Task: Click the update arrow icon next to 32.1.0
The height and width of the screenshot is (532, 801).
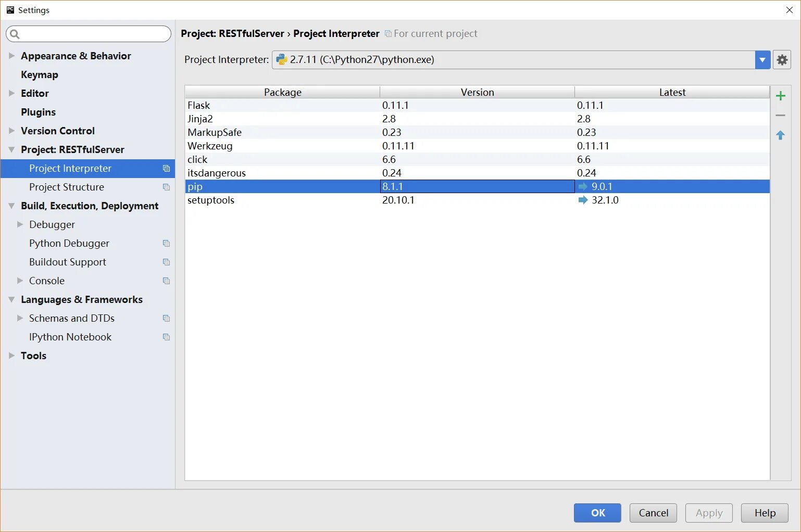Action: pyautogui.click(x=583, y=200)
